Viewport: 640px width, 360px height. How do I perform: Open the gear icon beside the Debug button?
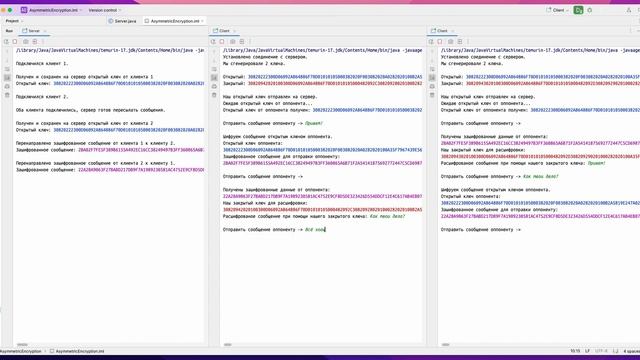[590, 10]
